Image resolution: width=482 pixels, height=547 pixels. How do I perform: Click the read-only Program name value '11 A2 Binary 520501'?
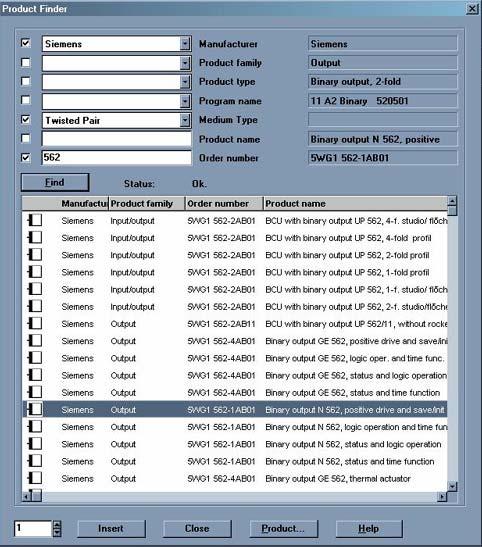click(383, 101)
